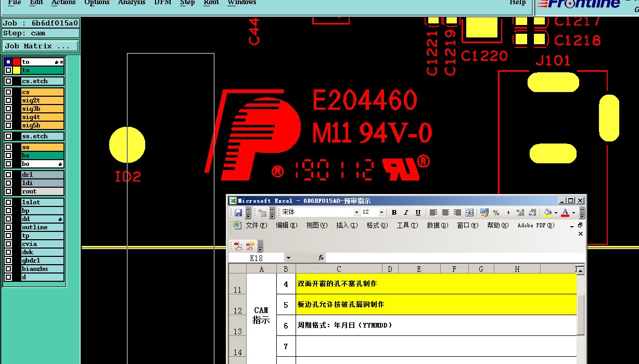Image resolution: width=639 pixels, height=364 pixels.
Task: Select cell '周期格式: 年月日 (YYMMDD)'
Action: [x=436, y=326]
